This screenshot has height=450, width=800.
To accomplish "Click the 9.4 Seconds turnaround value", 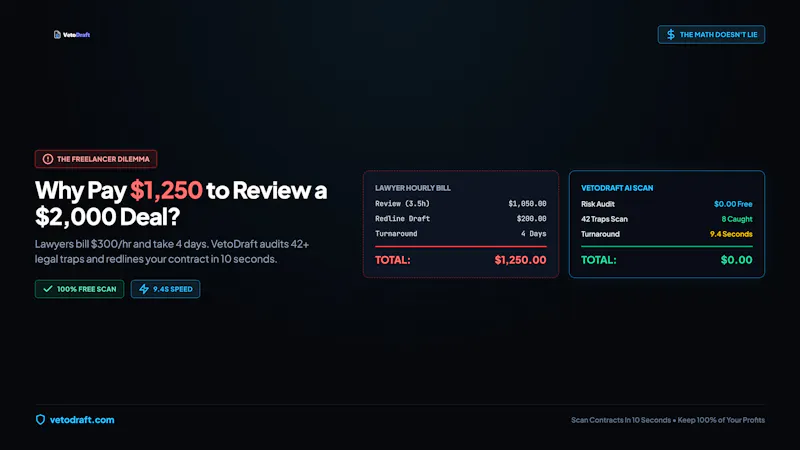I will pos(731,234).
